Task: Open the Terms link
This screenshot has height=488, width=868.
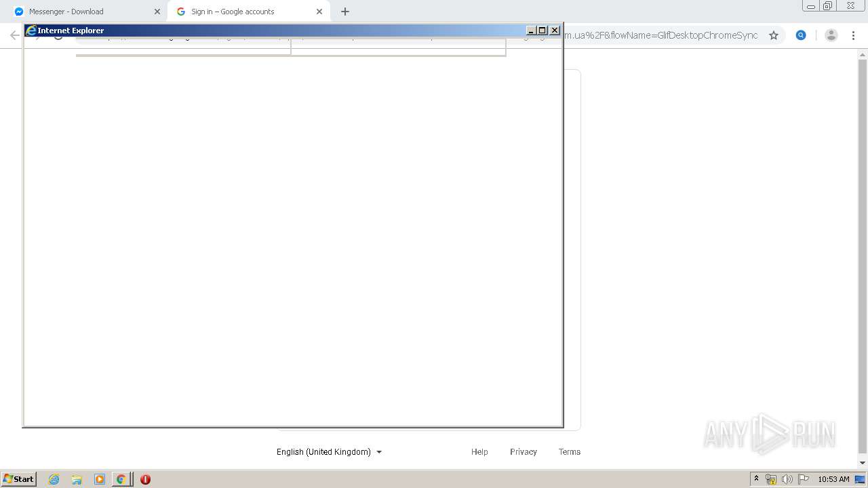Action: coord(570,452)
